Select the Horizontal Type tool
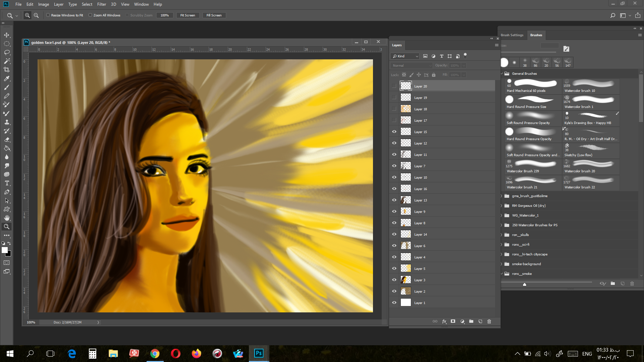Viewport: 644px width, 362px height. (x=7, y=183)
